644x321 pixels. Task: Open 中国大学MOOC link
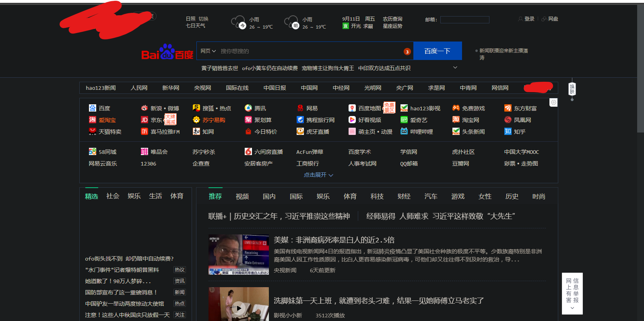click(521, 152)
